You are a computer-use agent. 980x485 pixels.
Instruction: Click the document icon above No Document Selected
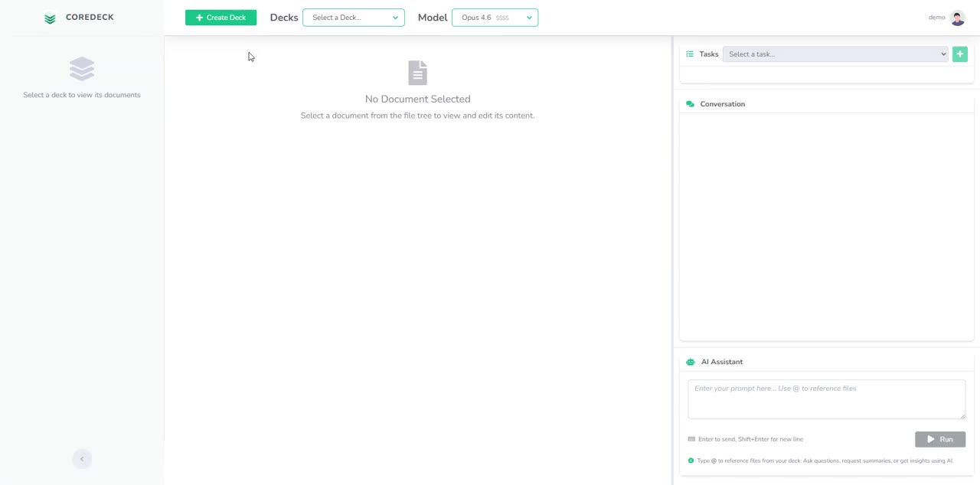[x=418, y=73]
